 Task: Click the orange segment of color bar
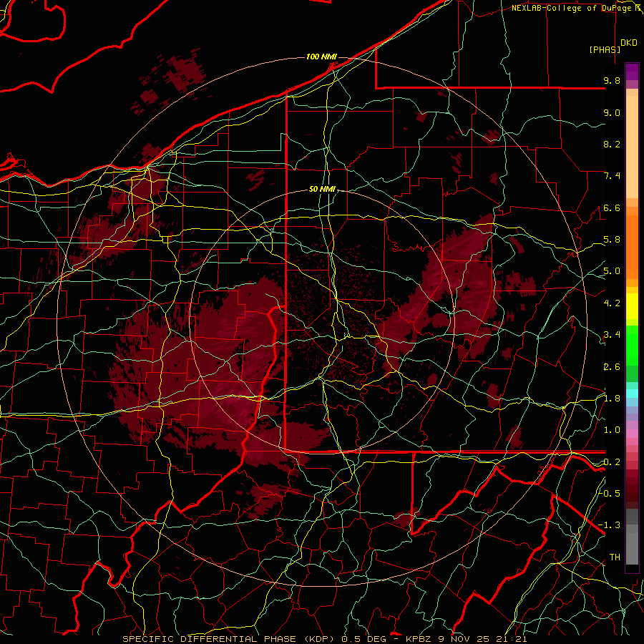(x=632, y=248)
